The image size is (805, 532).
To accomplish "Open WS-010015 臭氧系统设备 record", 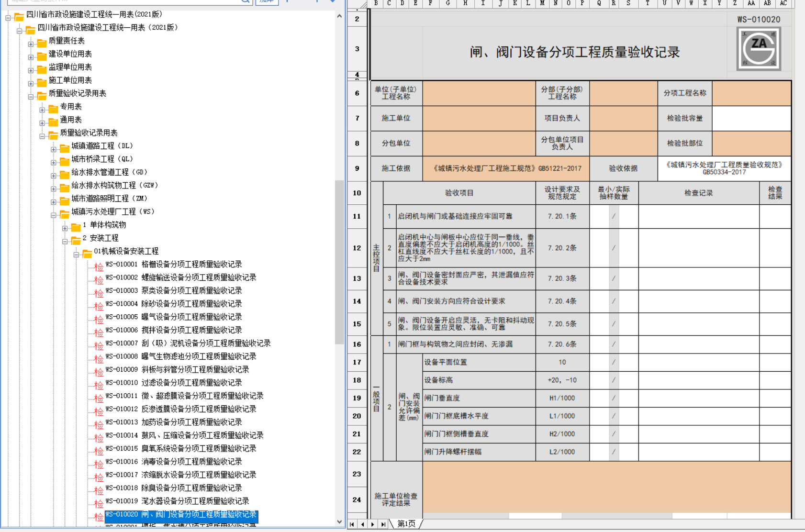I will click(x=181, y=448).
